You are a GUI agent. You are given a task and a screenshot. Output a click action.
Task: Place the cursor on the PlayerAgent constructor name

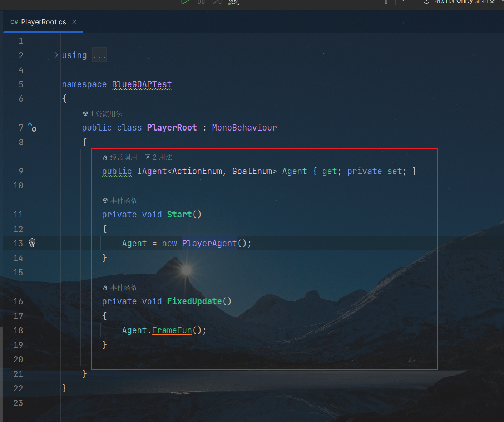click(x=209, y=244)
